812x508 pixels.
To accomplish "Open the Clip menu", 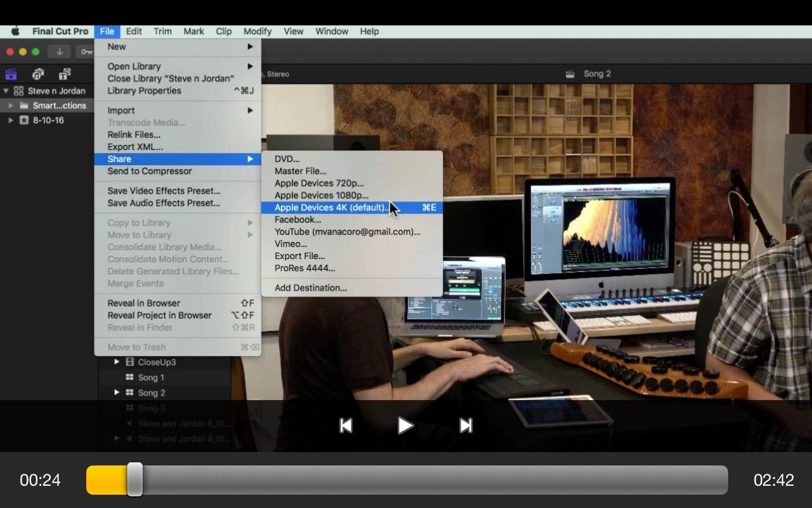I will pyautogui.click(x=223, y=31).
